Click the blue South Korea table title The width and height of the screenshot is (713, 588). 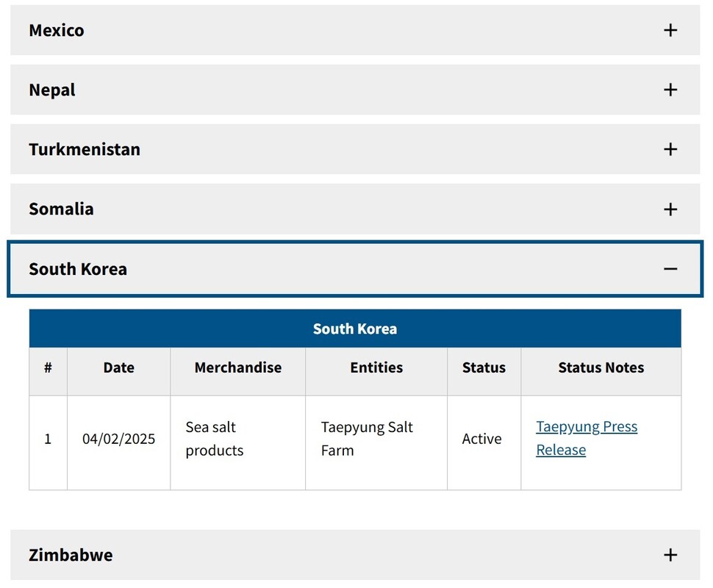pos(355,329)
